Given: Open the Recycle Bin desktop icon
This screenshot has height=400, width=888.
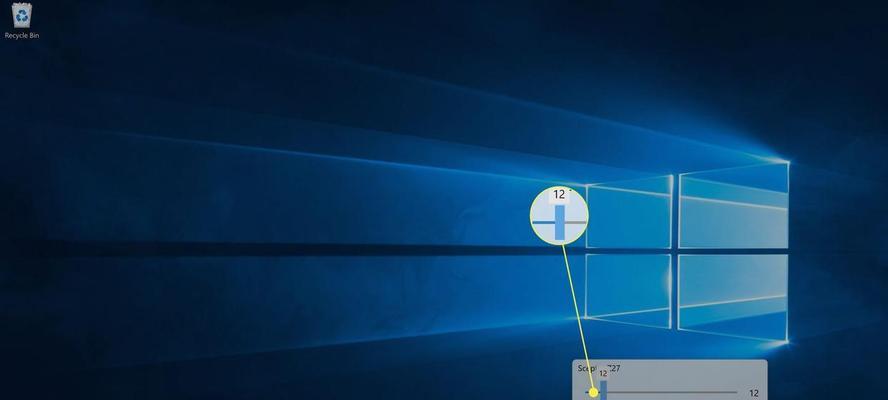Looking at the screenshot, I should pos(22,20).
